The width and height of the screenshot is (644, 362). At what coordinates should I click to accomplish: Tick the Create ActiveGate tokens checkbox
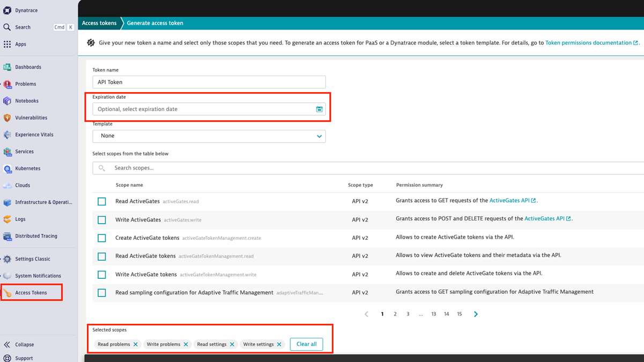[102, 238]
